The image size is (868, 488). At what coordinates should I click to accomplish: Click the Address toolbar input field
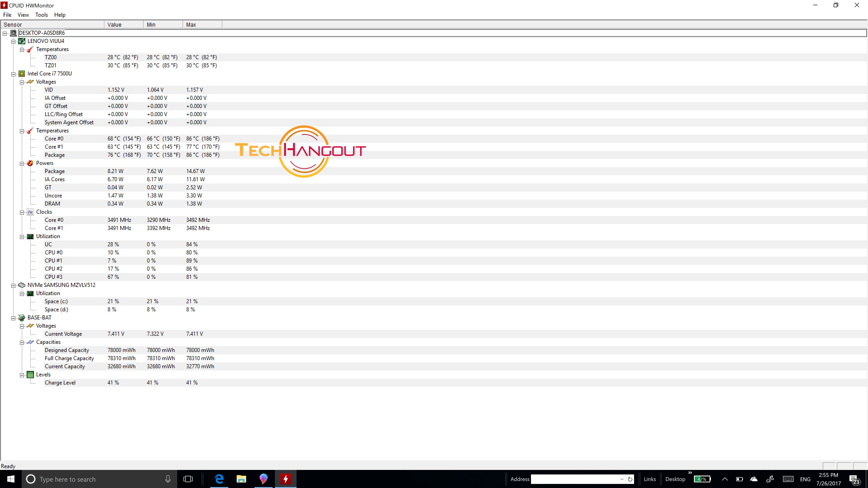pos(575,479)
